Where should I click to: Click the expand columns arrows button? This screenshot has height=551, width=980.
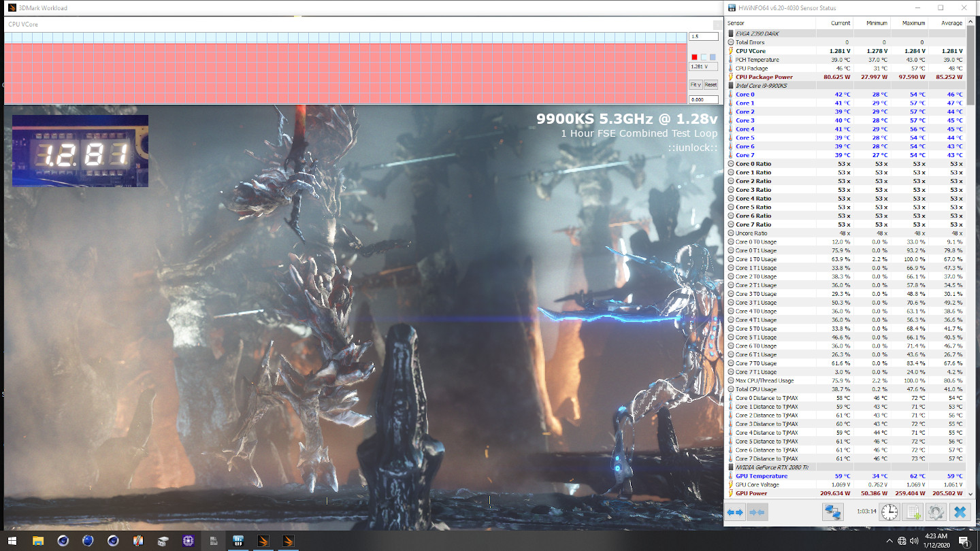pyautogui.click(x=735, y=512)
